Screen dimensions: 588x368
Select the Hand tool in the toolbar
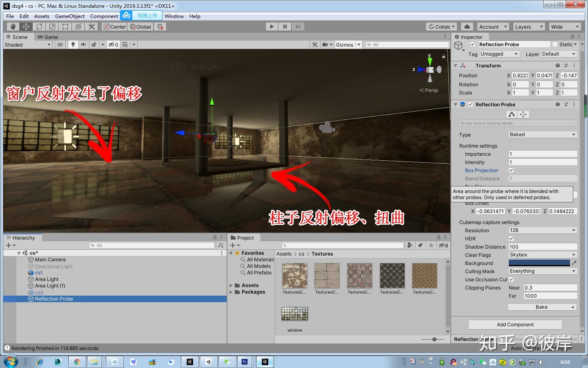[13, 27]
